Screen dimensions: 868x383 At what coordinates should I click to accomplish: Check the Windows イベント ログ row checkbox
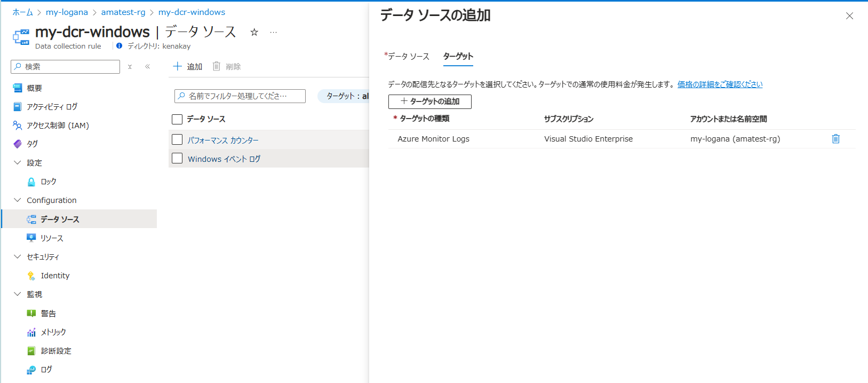tap(178, 159)
